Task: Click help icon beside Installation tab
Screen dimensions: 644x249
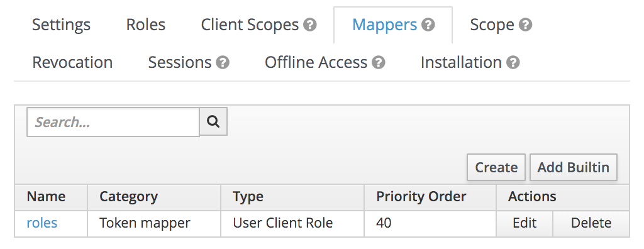Action: pos(513,63)
